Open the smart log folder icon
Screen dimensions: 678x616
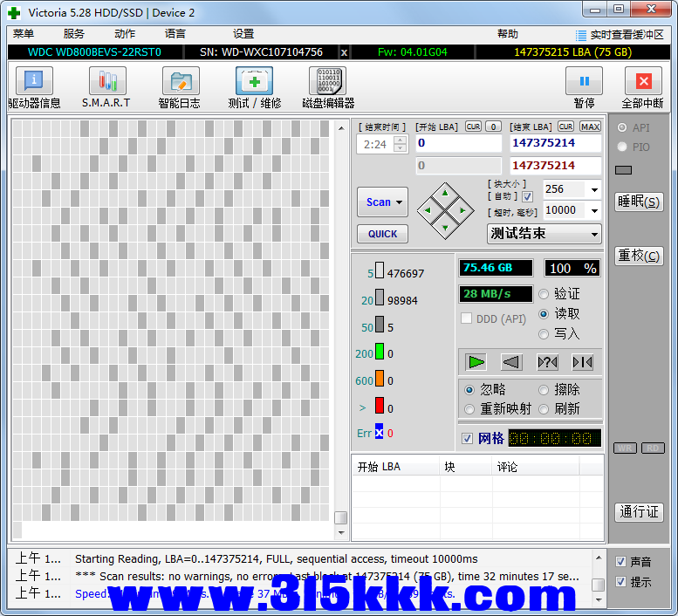(181, 80)
